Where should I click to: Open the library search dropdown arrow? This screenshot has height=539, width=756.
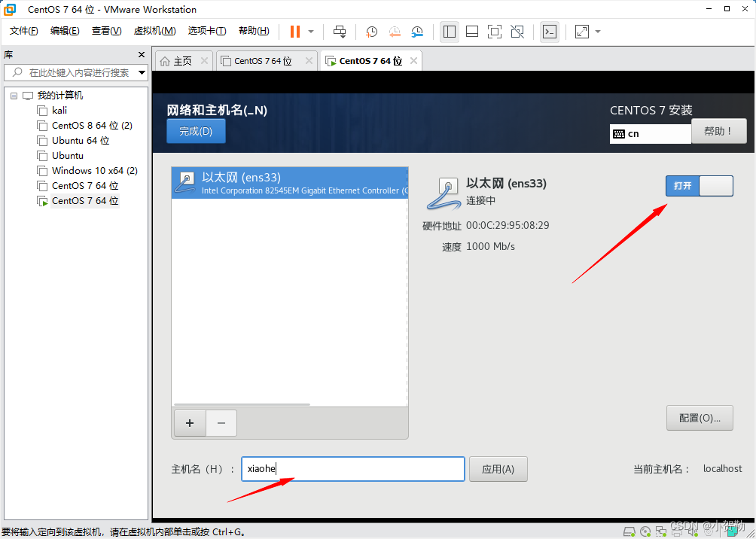point(142,73)
